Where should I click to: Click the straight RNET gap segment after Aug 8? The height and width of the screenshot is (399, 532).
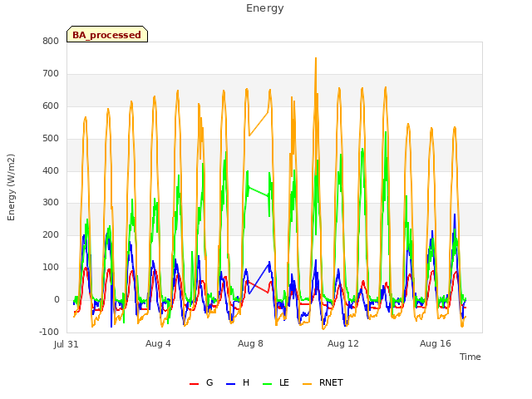point(259,124)
